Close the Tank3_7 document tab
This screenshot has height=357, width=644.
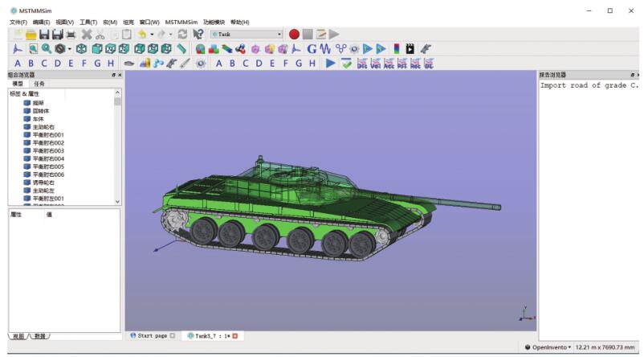(x=235, y=335)
